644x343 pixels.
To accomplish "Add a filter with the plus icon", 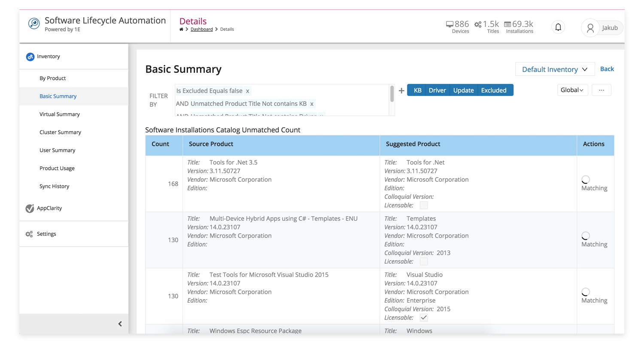I will click(401, 90).
